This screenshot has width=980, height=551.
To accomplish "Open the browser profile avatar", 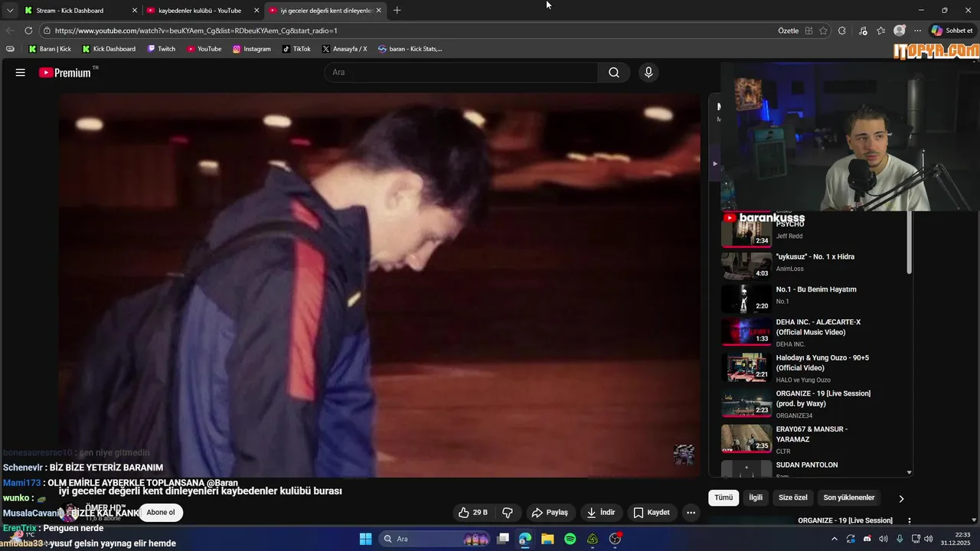I will (899, 31).
